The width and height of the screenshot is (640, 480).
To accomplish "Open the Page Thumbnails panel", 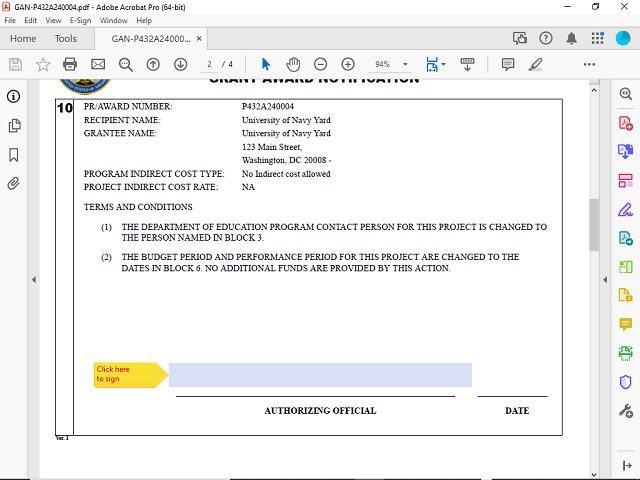I will click(x=14, y=126).
